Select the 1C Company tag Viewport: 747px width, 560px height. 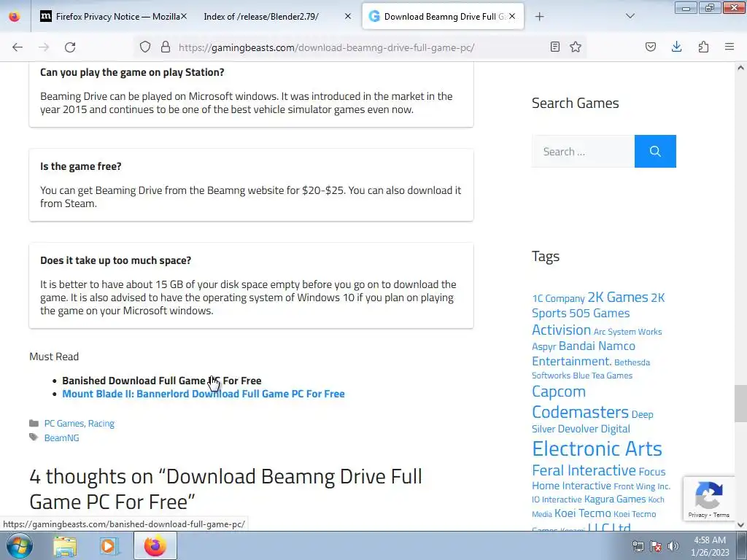tap(558, 298)
